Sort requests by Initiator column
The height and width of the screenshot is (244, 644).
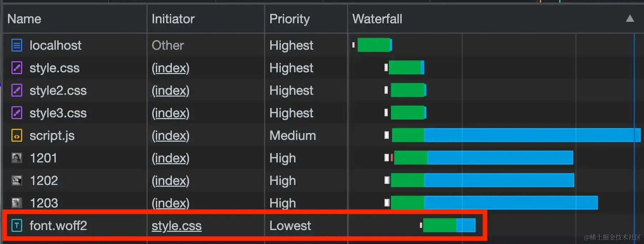(x=173, y=19)
